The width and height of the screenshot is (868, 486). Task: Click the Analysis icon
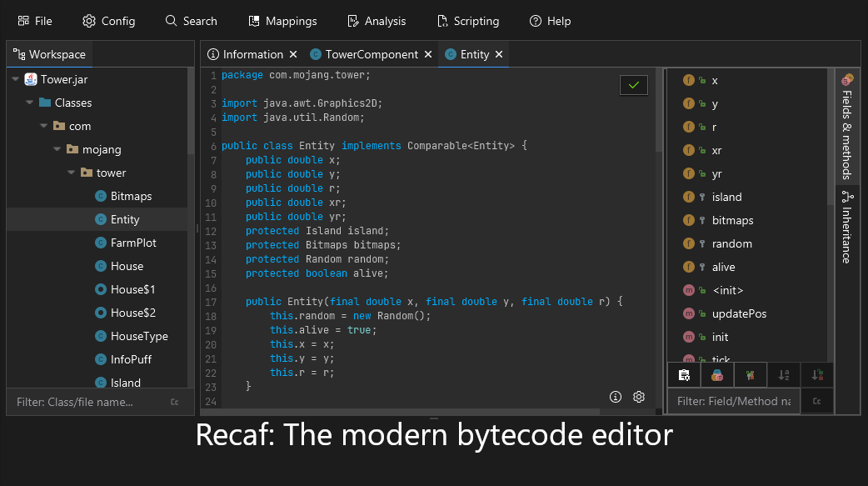(353, 21)
